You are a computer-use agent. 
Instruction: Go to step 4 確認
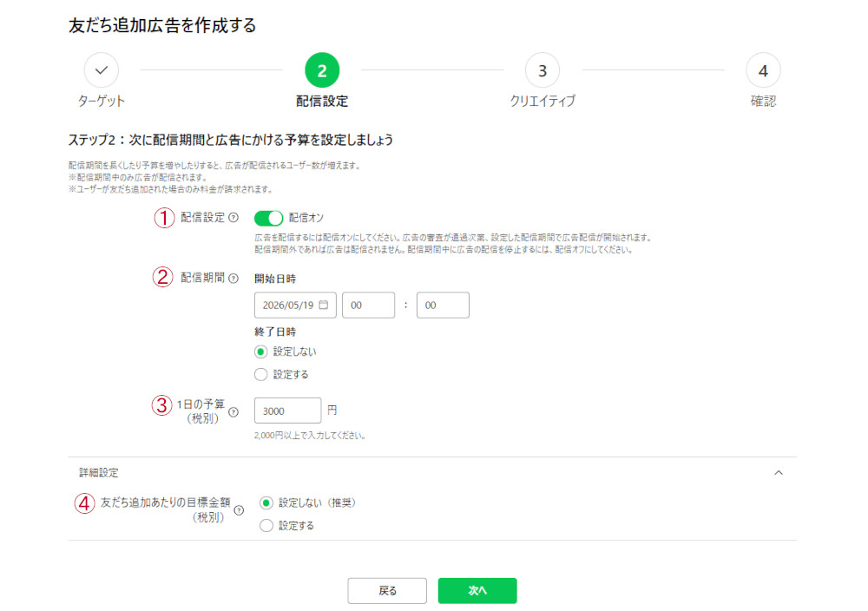(x=763, y=70)
